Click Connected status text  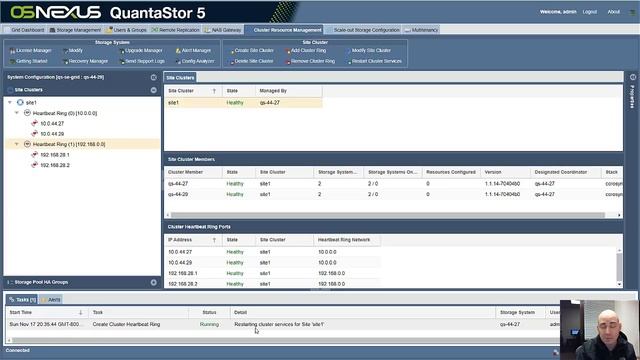pos(18,350)
